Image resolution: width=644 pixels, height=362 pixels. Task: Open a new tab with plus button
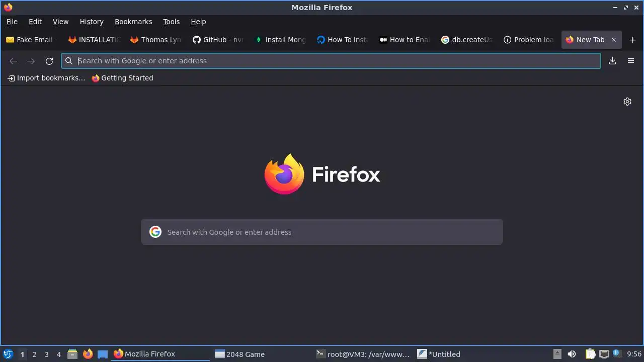[x=633, y=40]
